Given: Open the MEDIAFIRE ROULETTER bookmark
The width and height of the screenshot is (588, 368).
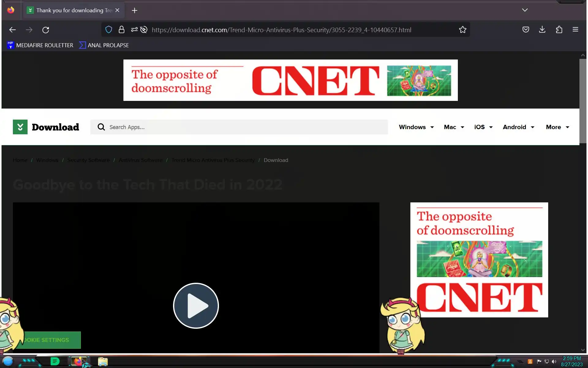Looking at the screenshot, I should coord(40,45).
